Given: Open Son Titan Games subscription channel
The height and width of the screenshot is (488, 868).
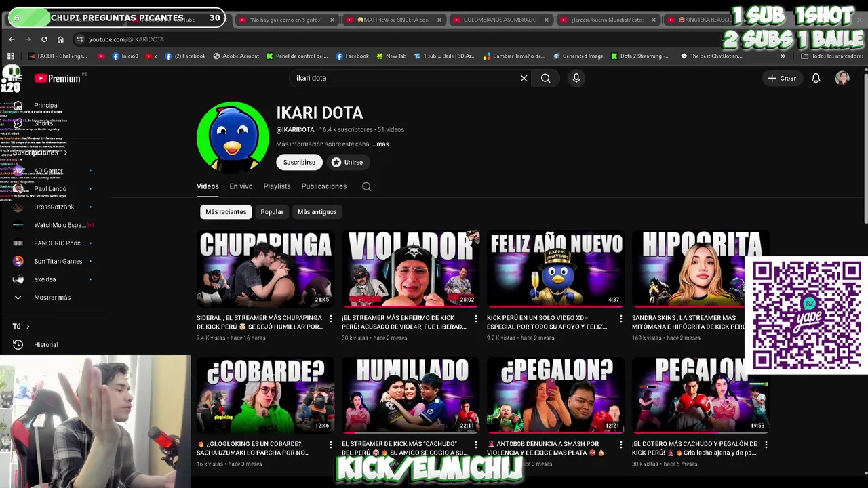Looking at the screenshot, I should (58, 261).
